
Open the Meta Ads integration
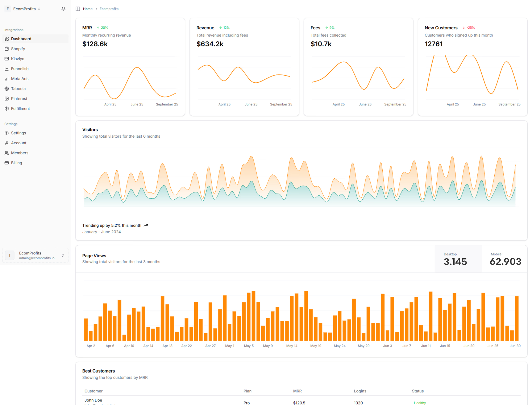click(19, 78)
